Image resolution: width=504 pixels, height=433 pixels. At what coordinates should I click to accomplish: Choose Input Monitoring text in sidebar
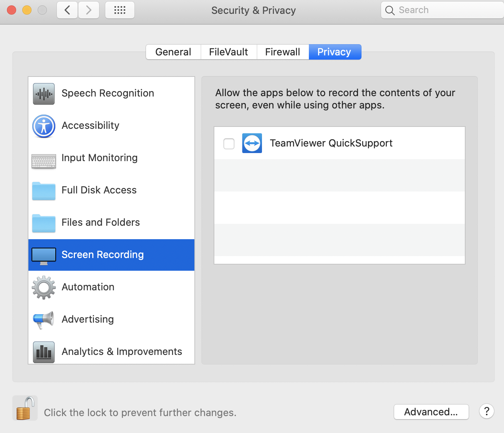[99, 158]
